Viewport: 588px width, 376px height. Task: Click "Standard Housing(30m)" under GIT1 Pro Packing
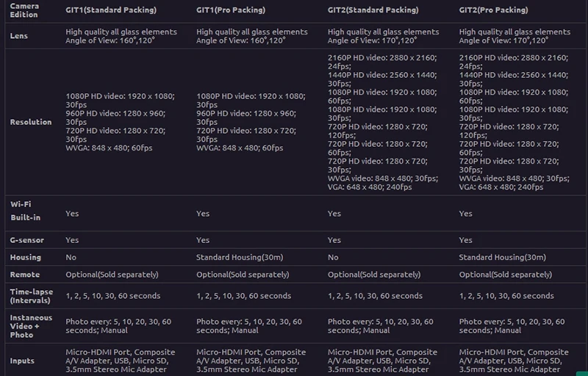(240, 258)
